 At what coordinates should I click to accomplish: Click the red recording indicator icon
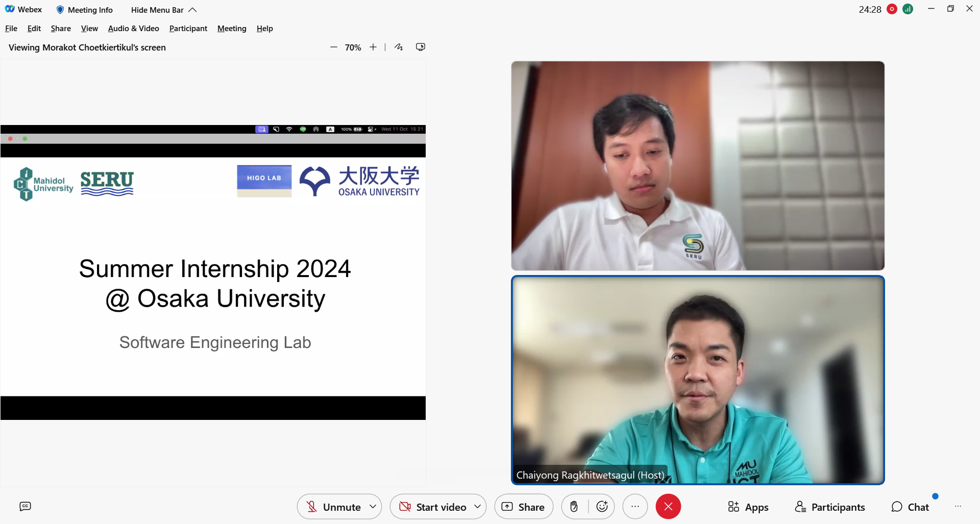(x=892, y=9)
